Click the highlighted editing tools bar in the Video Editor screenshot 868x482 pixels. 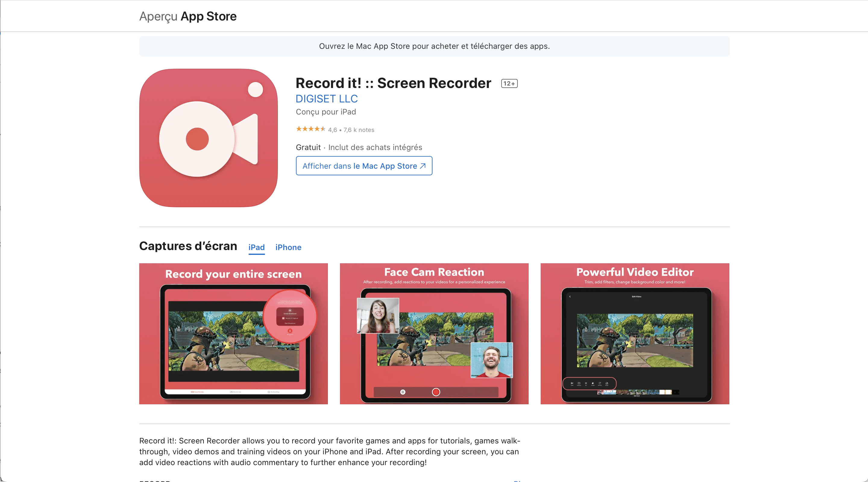tap(589, 383)
